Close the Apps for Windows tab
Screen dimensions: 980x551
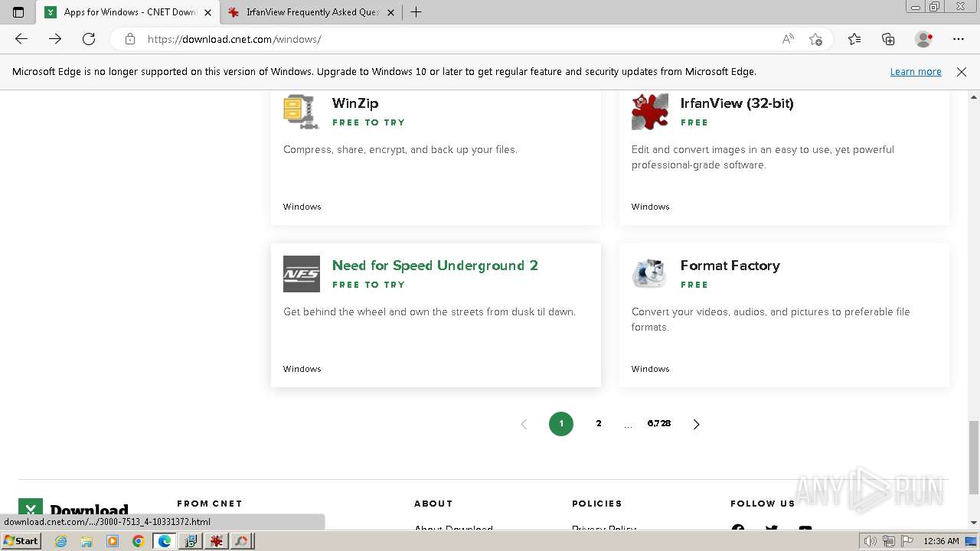pos(207,12)
